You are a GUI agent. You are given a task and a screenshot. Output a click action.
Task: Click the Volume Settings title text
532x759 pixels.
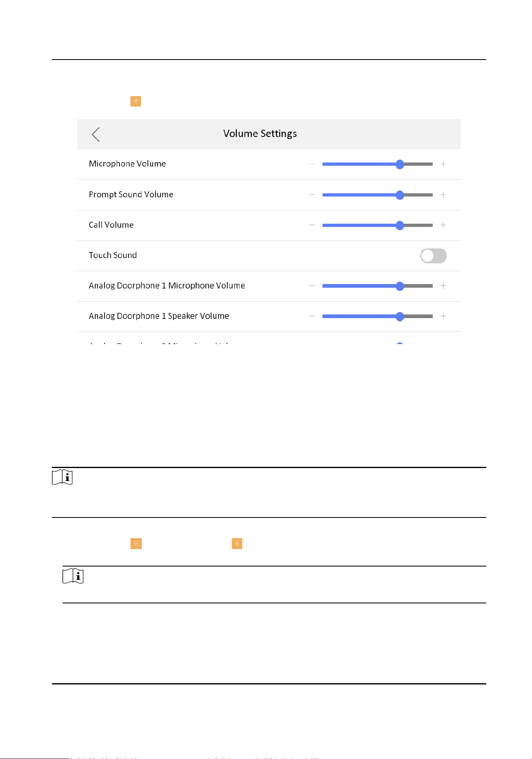pyautogui.click(x=260, y=134)
